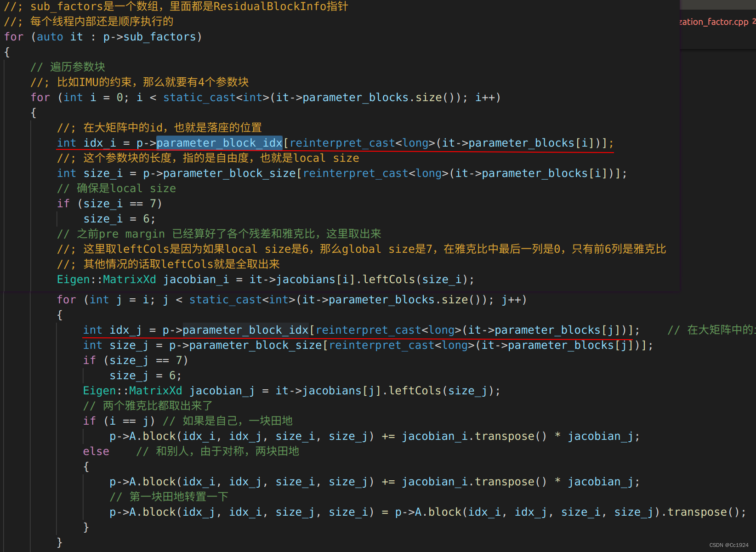
Task: Select the highlighted parameter_block_idx in idx_i line
Action: click(x=219, y=143)
